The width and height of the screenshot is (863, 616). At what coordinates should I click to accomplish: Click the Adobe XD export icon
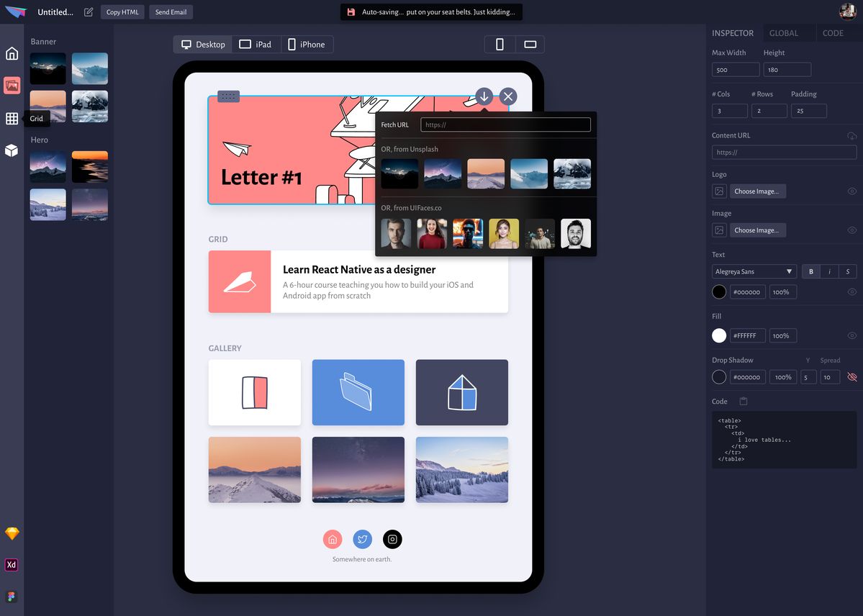[x=12, y=565]
